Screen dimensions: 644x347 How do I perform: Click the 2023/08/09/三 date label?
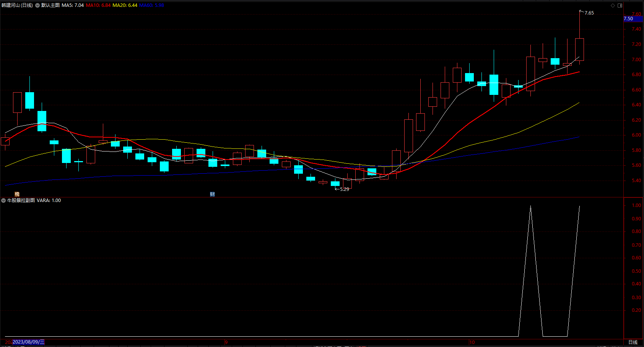click(x=29, y=342)
